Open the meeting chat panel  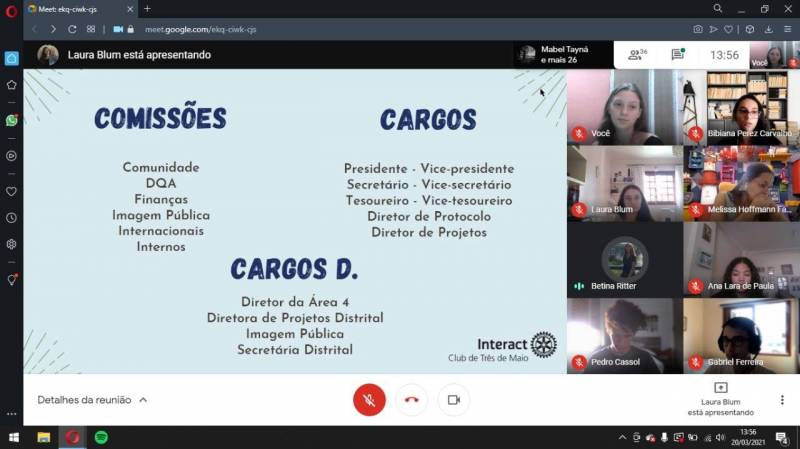tap(678, 55)
